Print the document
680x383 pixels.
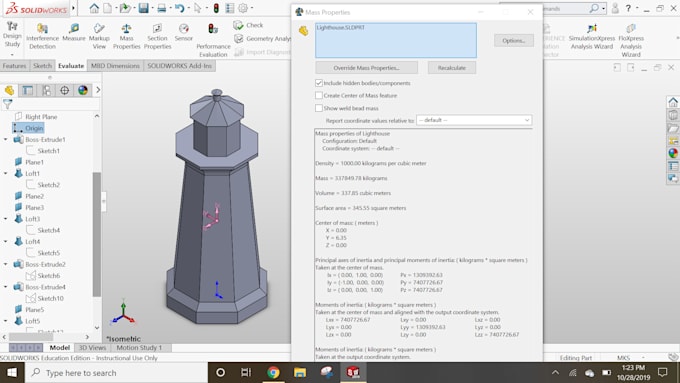point(162,8)
